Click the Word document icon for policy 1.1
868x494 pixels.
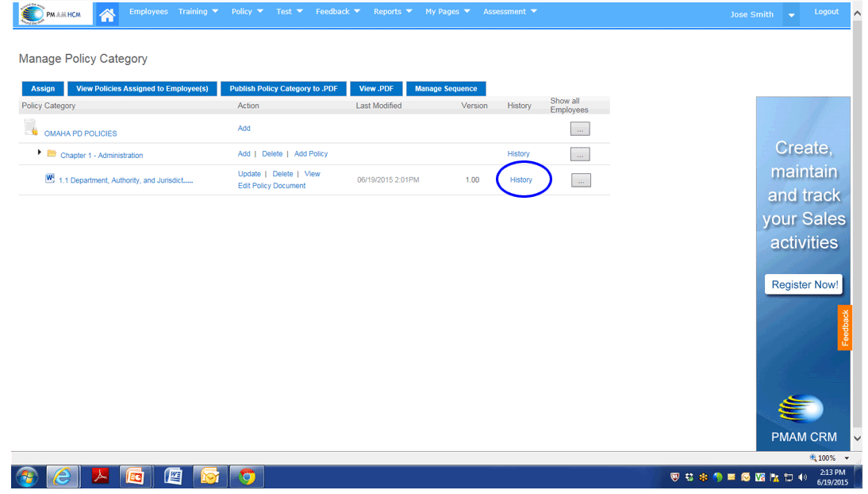pyautogui.click(x=50, y=179)
